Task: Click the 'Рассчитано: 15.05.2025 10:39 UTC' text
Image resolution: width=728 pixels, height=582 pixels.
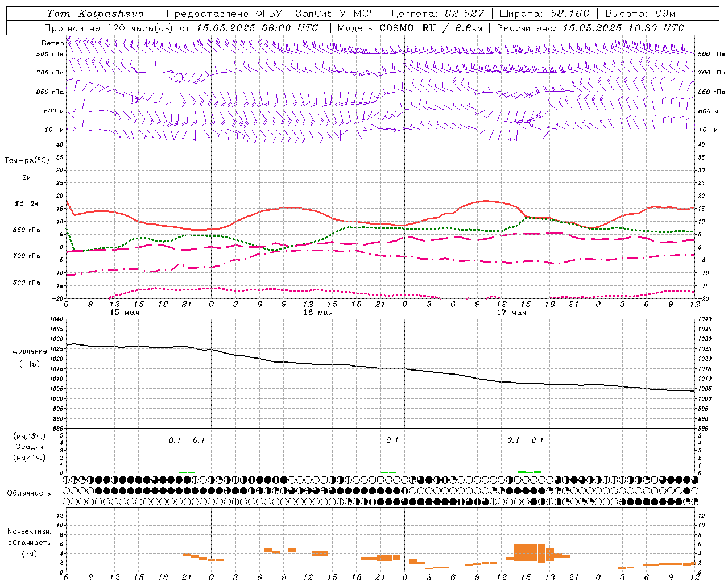Action: (x=590, y=28)
